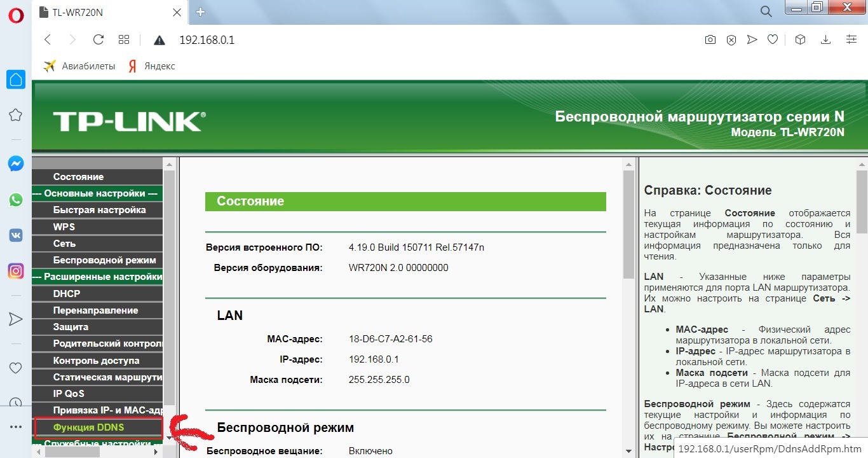Open Контроль доступа menu item
868x458 pixels.
[x=98, y=361]
